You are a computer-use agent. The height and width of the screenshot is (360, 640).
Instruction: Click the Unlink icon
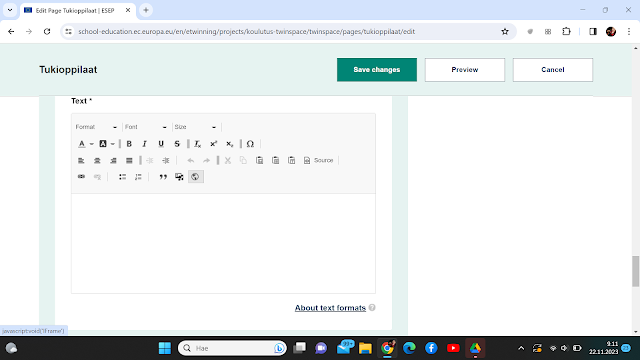pyautogui.click(x=97, y=177)
